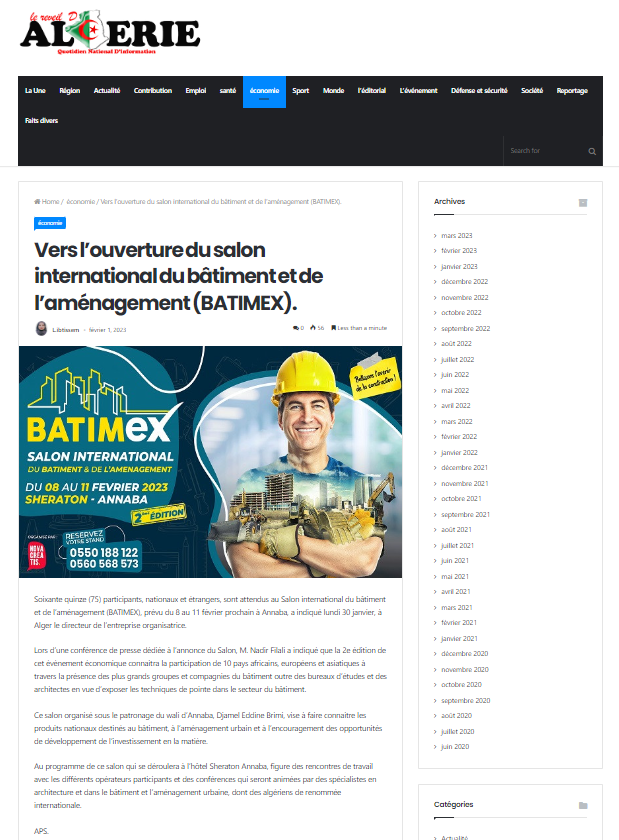Open the Région menu item
The width and height of the screenshot is (619, 840).
(70, 91)
